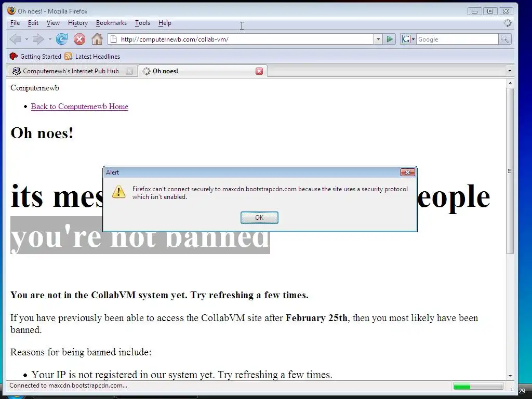This screenshot has height=399, width=532.
Task: Follow the Back to Computernewb Home link
Action: click(79, 107)
